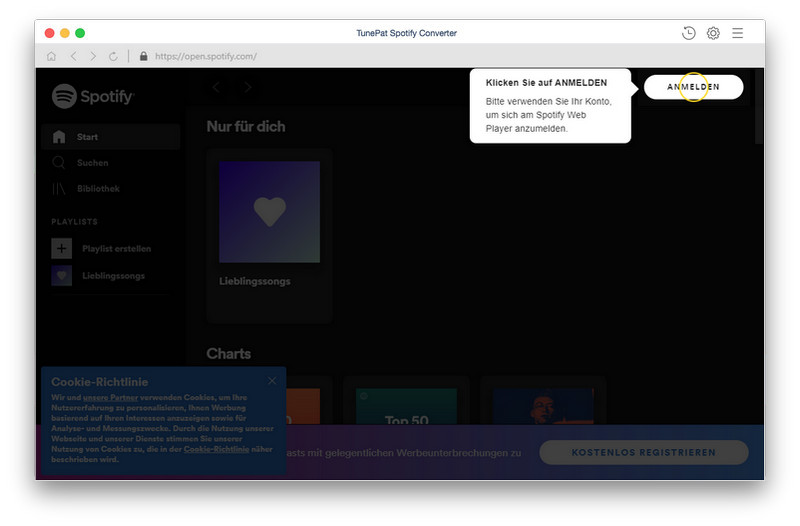Click the library shelves icon
Screen dimensions: 800x526
click(x=59, y=189)
